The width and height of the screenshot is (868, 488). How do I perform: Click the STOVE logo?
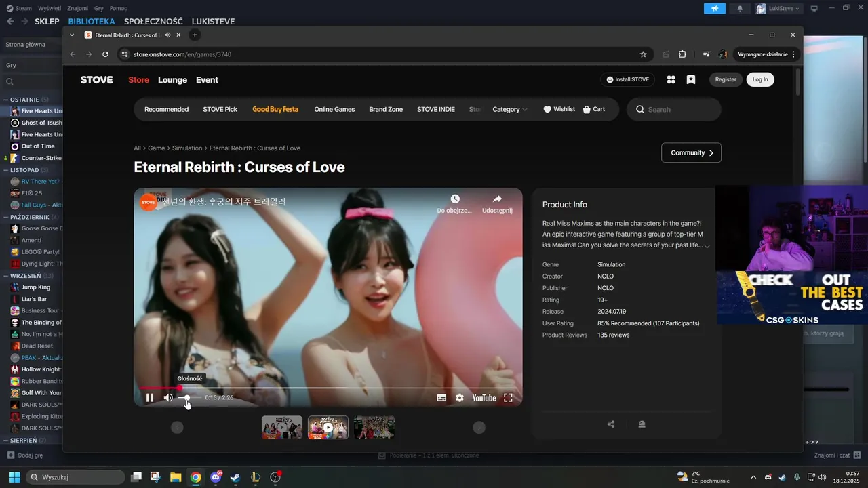coord(97,79)
